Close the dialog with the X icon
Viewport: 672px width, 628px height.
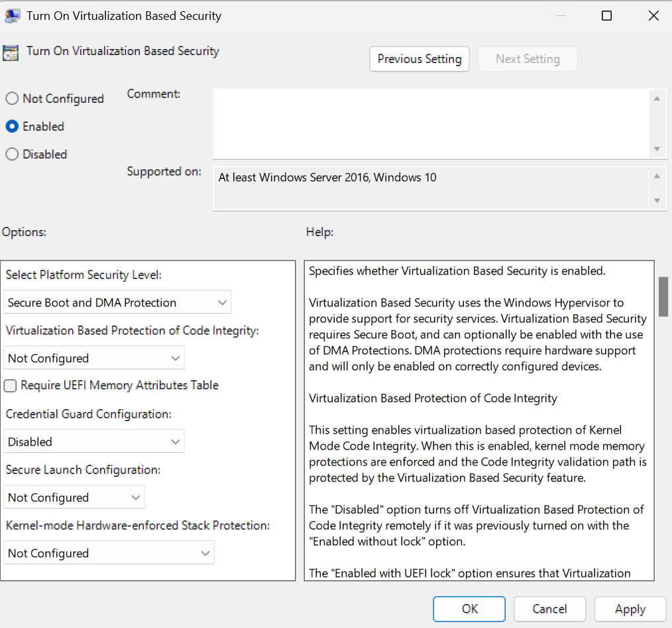(x=653, y=16)
